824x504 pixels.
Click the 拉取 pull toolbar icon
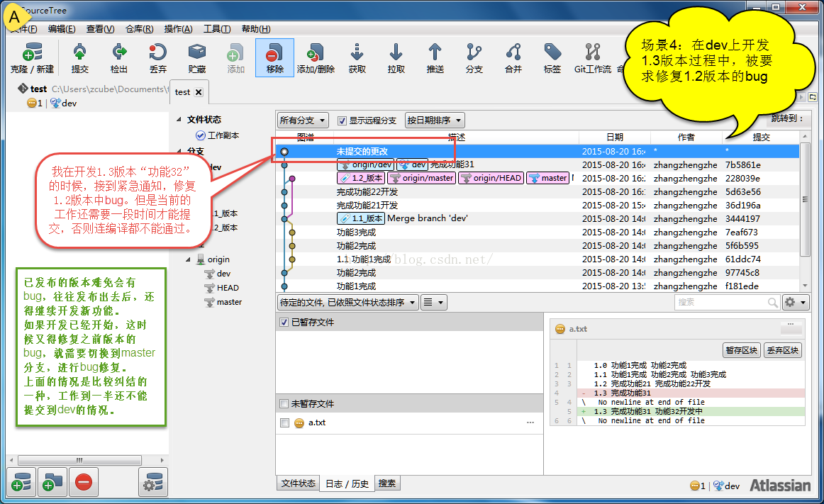(x=396, y=58)
